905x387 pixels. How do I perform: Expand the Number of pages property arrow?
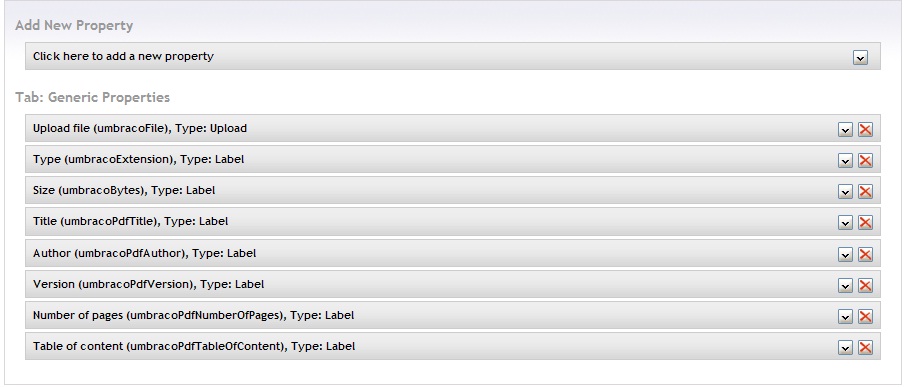tap(845, 317)
